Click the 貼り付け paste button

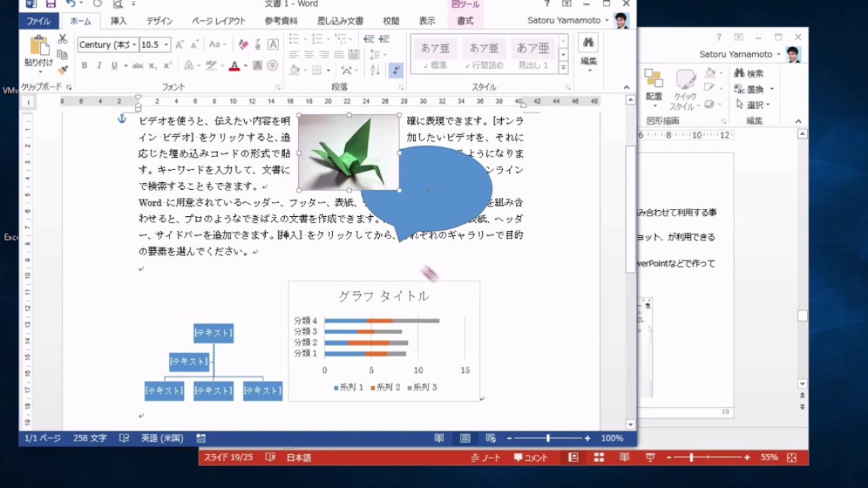pyautogui.click(x=39, y=52)
